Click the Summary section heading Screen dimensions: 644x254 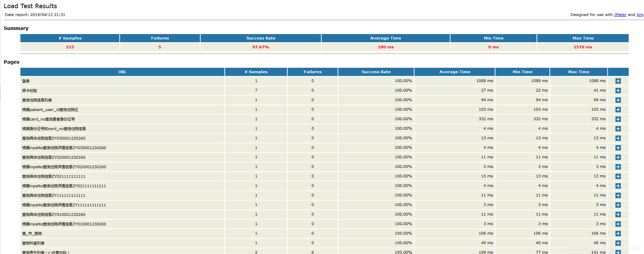tap(16, 28)
